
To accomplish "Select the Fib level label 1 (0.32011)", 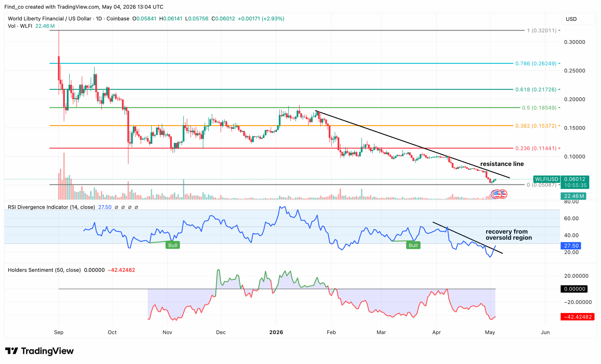I will coord(541,31).
